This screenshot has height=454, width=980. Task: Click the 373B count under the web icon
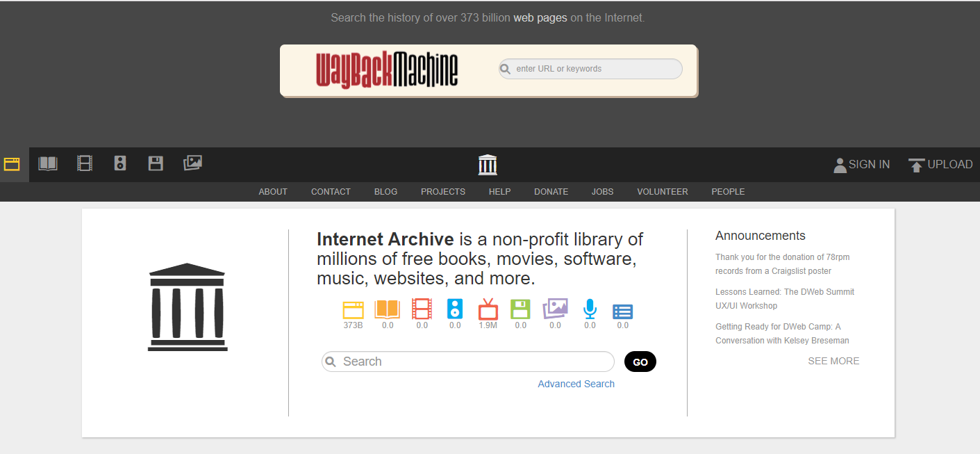tap(354, 325)
